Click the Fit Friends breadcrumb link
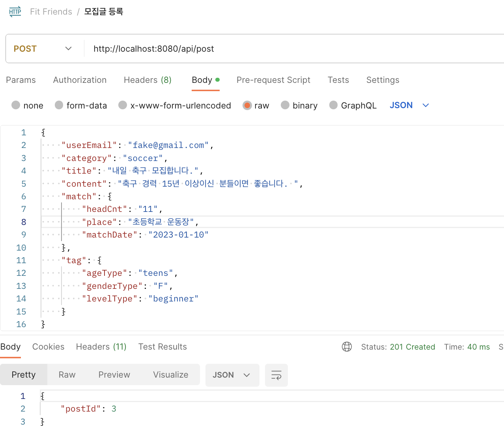Image resolution: width=504 pixels, height=438 pixels. tap(51, 12)
